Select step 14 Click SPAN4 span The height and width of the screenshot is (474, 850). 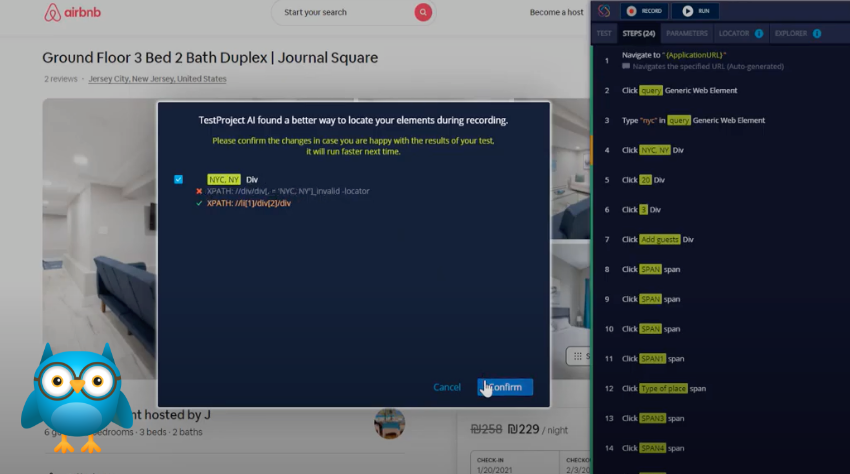coord(721,449)
